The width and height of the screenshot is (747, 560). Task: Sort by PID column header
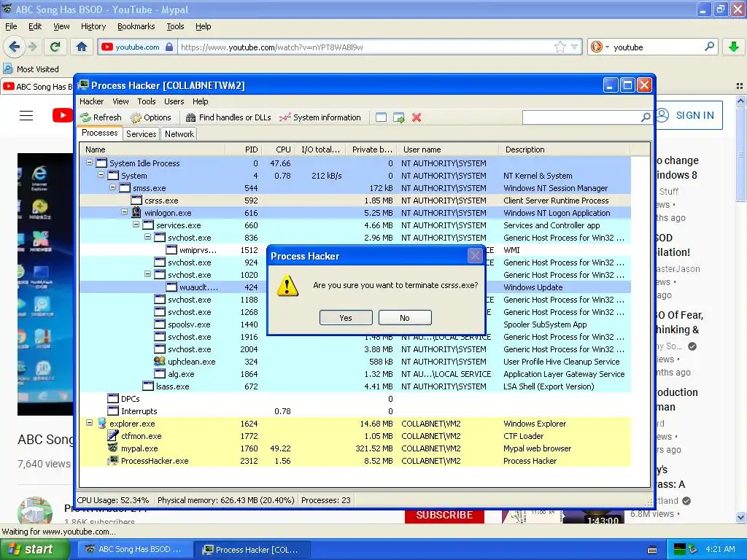[x=244, y=149]
